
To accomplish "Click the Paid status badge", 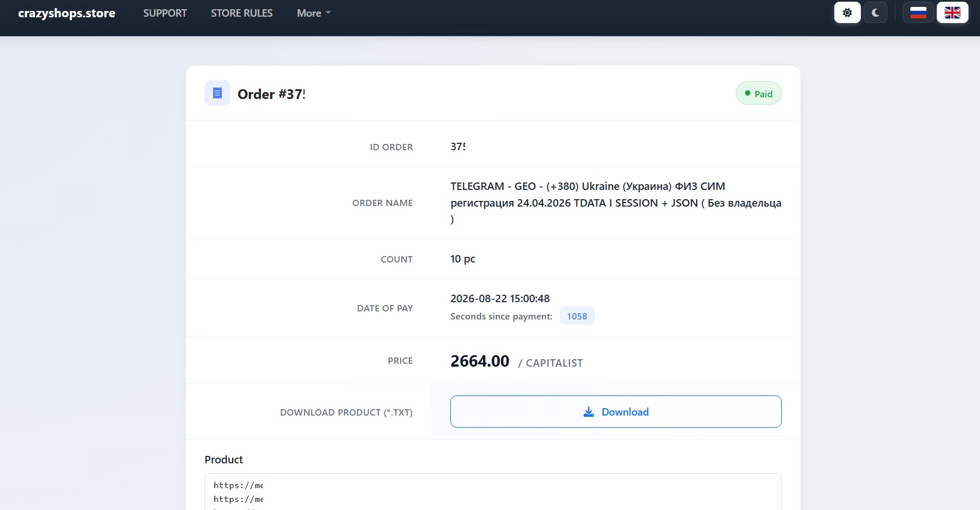I will point(758,94).
